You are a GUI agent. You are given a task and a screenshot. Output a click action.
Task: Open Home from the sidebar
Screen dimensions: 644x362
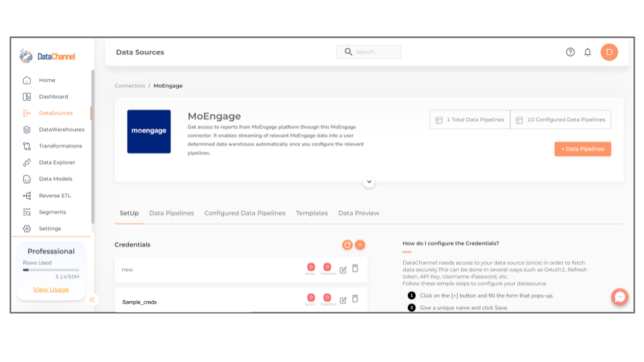pyautogui.click(x=47, y=80)
